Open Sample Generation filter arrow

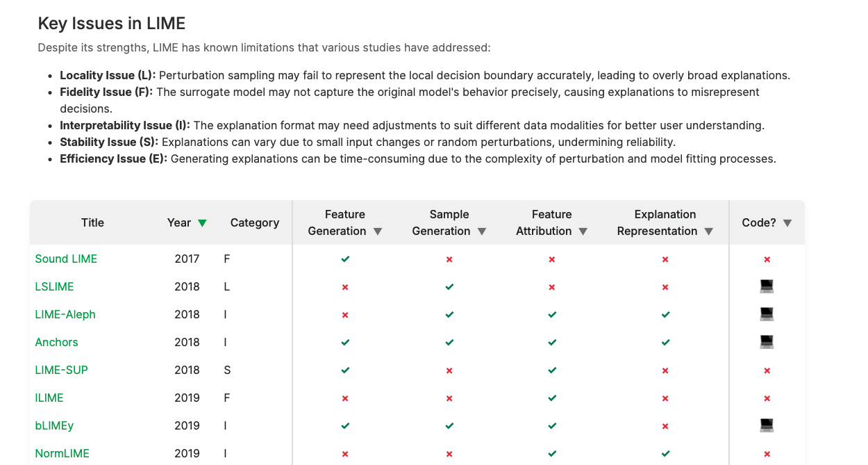pyautogui.click(x=482, y=231)
